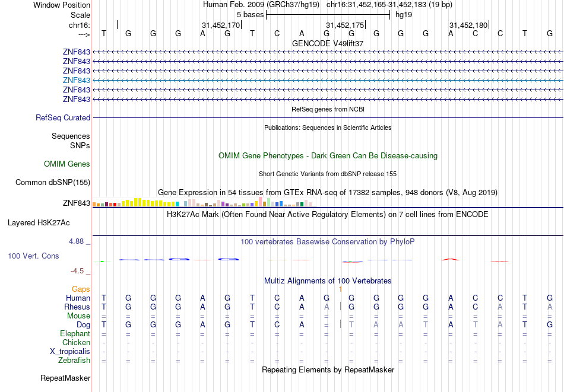Viewport: 564px width, 392px height.
Task: Click the ZNF843 GTEx colored expression bar chart
Action: [204, 202]
